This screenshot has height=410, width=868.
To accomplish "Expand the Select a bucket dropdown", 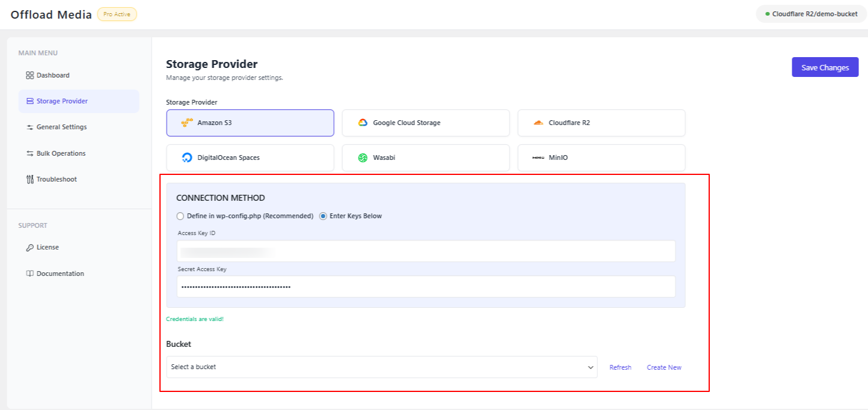I will click(x=381, y=367).
